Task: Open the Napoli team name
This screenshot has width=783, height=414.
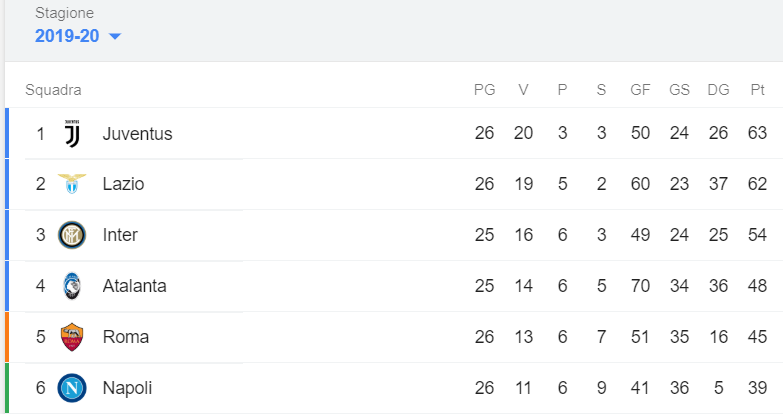Action: (127, 388)
